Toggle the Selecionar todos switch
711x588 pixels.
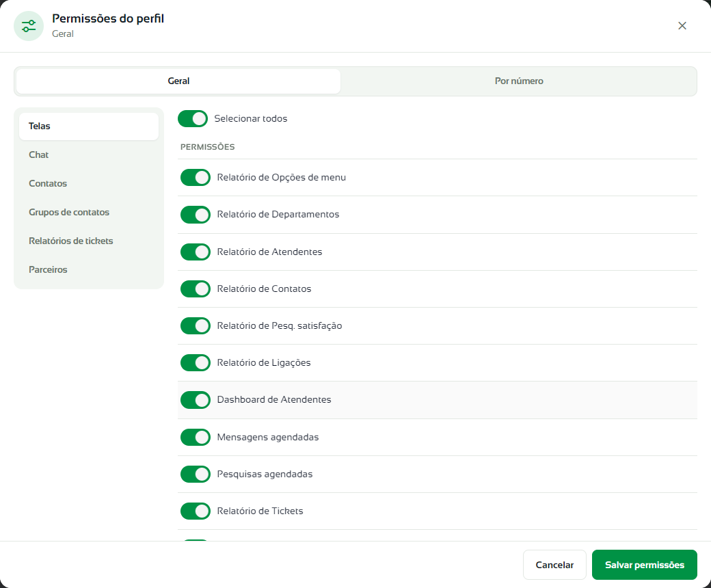[193, 119]
